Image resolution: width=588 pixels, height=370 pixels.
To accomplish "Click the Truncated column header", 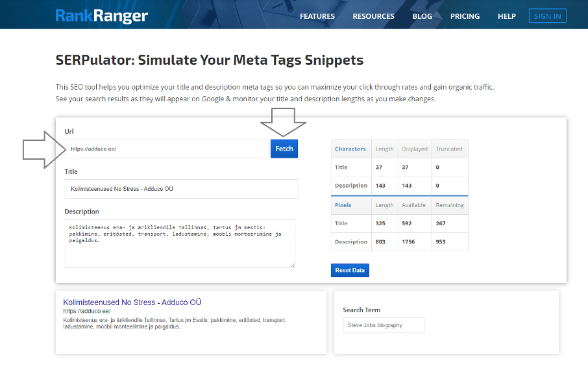I will click(x=449, y=149).
